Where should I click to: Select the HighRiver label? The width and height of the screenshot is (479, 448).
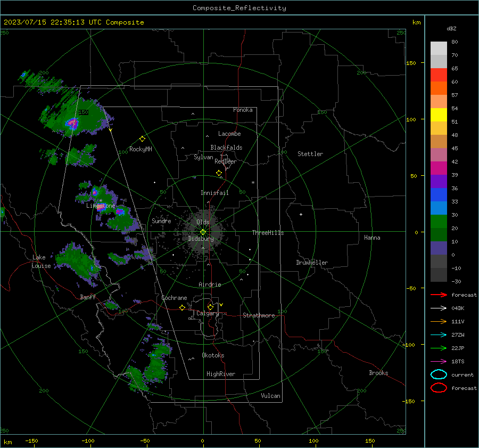pos(221,374)
